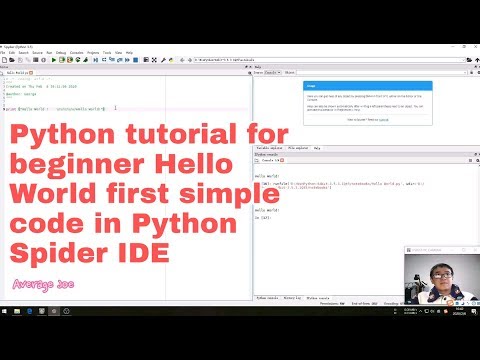The height and width of the screenshot is (360, 480).
Task: Continue execution debug icon
Action: coord(127,60)
